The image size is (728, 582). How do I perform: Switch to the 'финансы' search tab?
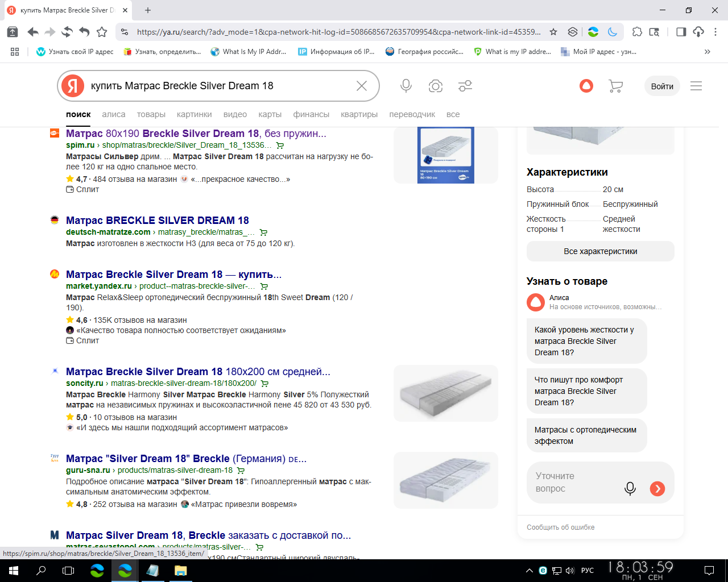pyautogui.click(x=311, y=114)
